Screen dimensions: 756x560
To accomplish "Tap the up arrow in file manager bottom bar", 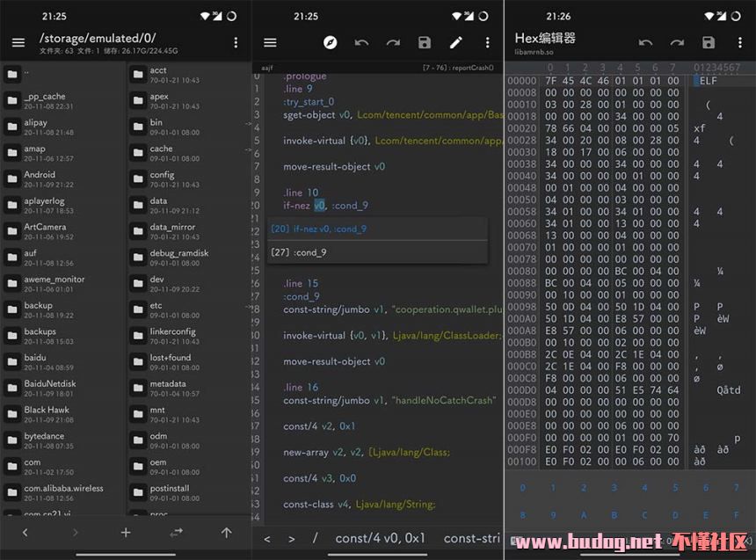I will [x=226, y=532].
